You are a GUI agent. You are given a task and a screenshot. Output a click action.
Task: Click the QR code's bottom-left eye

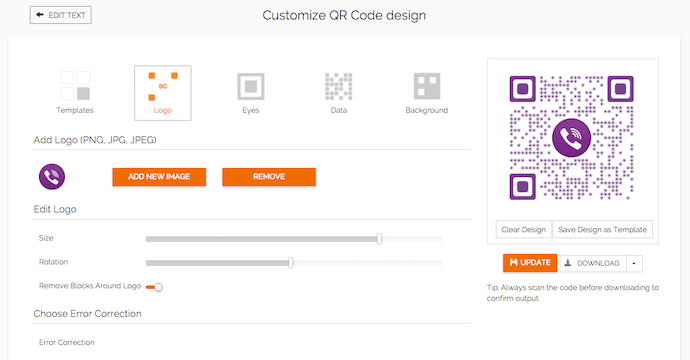[x=523, y=187]
